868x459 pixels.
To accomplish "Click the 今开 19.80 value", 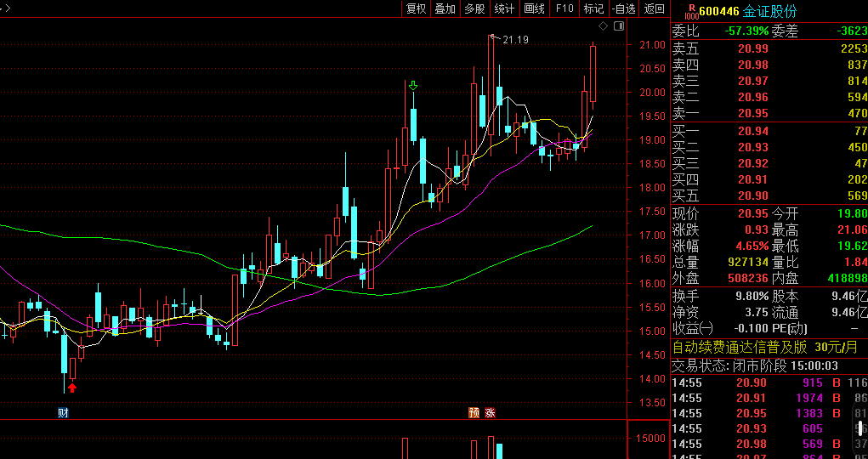I will [852, 213].
